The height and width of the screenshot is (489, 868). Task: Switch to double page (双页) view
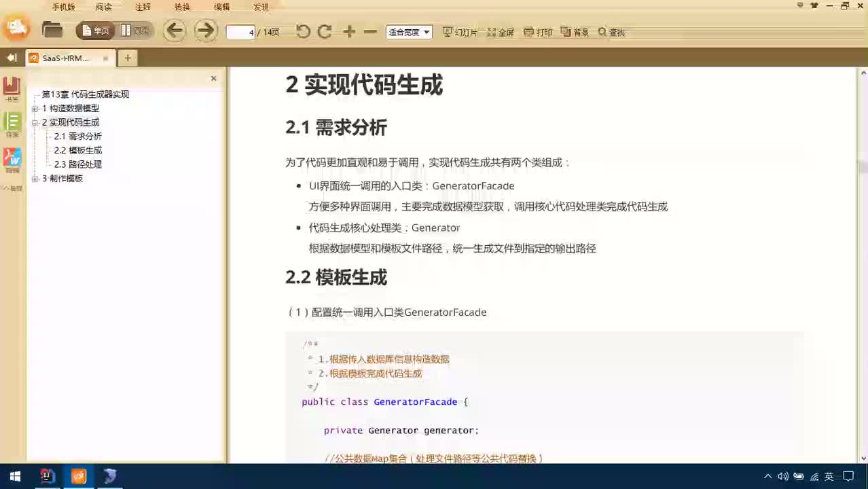click(x=134, y=31)
